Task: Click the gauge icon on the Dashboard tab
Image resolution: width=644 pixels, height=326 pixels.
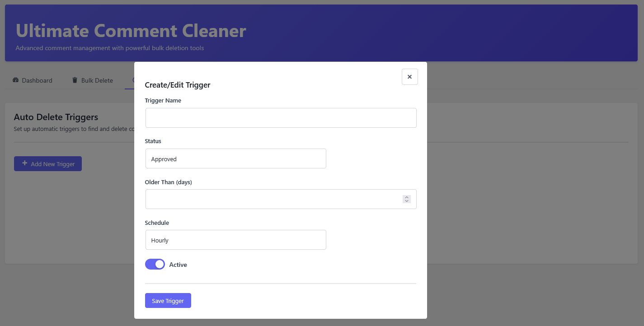Action: coord(15,80)
